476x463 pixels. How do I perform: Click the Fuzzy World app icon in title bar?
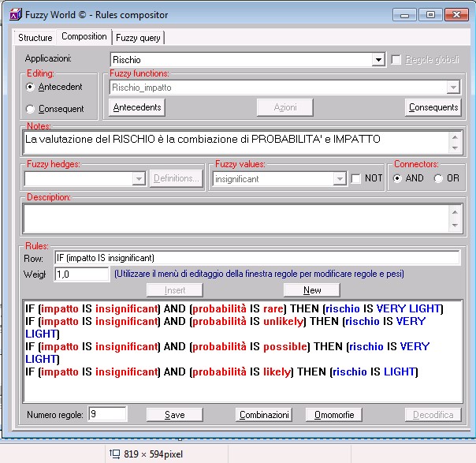click(x=16, y=14)
